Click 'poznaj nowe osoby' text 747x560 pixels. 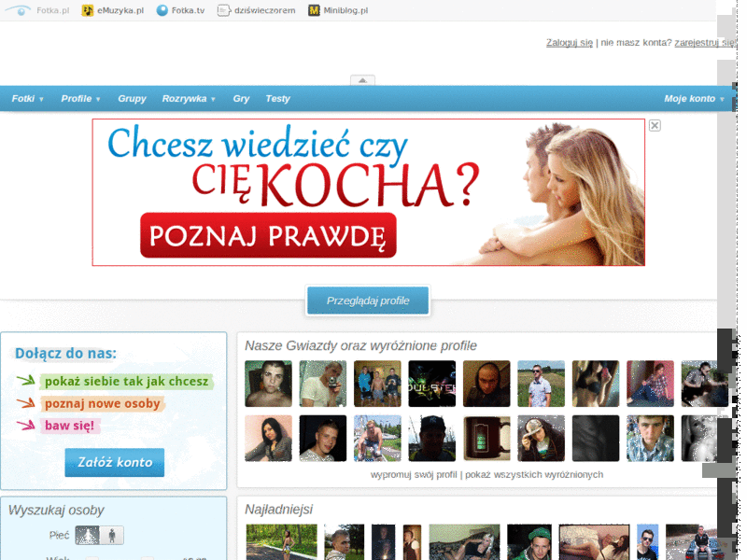coord(103,403)
